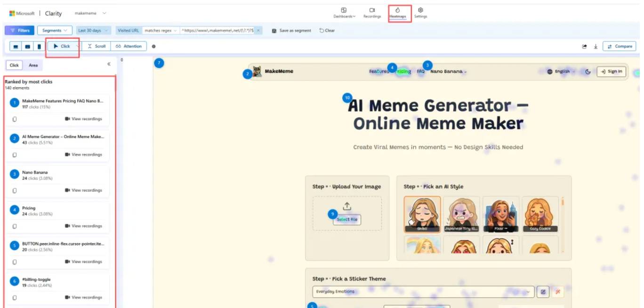View recordings for rank 1 element
The width and height of the screenshot is (644, 308).
coord(83,119)
